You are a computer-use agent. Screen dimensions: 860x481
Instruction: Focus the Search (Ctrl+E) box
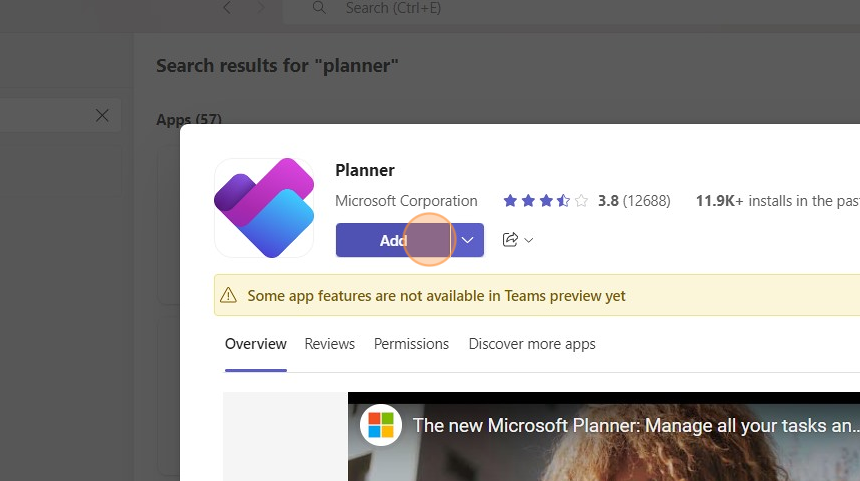[500, 8]
